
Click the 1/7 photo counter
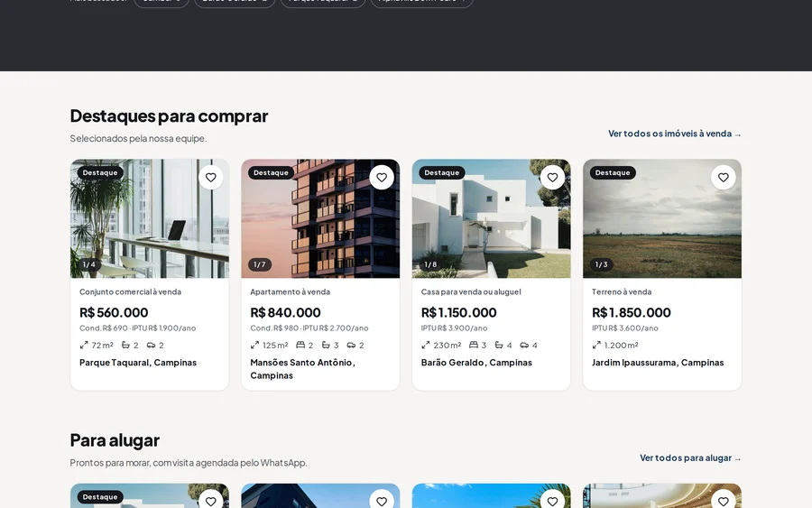[x=260, y=264]
